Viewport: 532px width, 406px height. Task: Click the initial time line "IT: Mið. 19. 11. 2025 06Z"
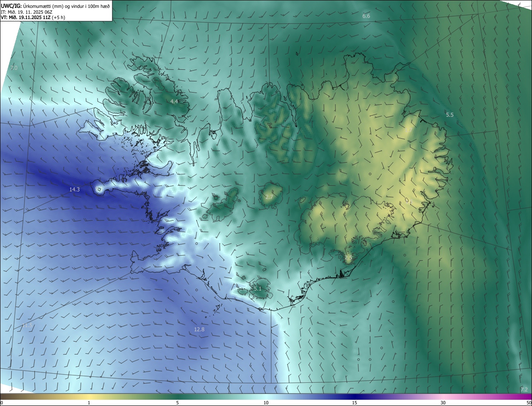(27, 12)
